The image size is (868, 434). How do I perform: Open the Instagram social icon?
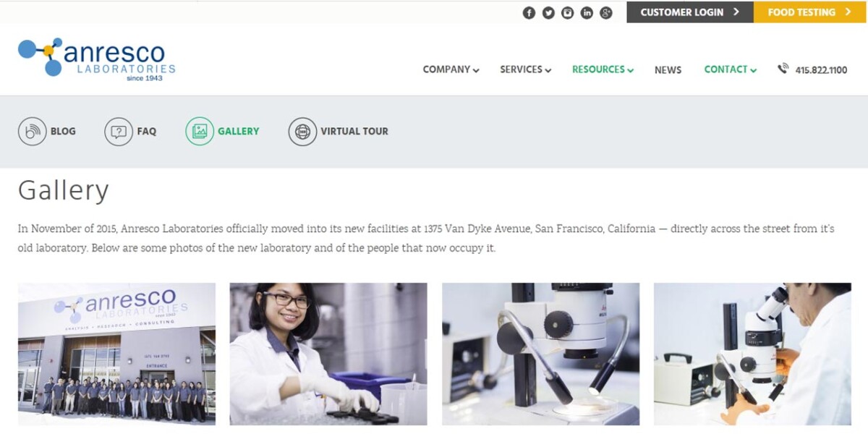click(568, 12)
